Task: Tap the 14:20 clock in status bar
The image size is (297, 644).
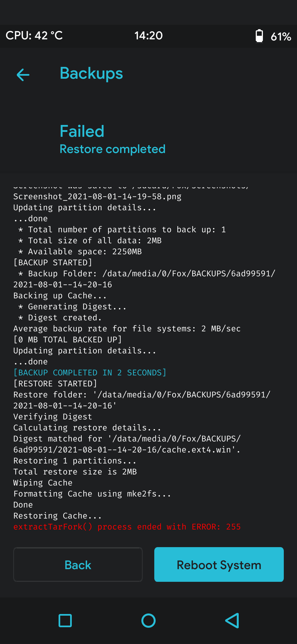Action: pyautogui.click(x=148, y=36)
